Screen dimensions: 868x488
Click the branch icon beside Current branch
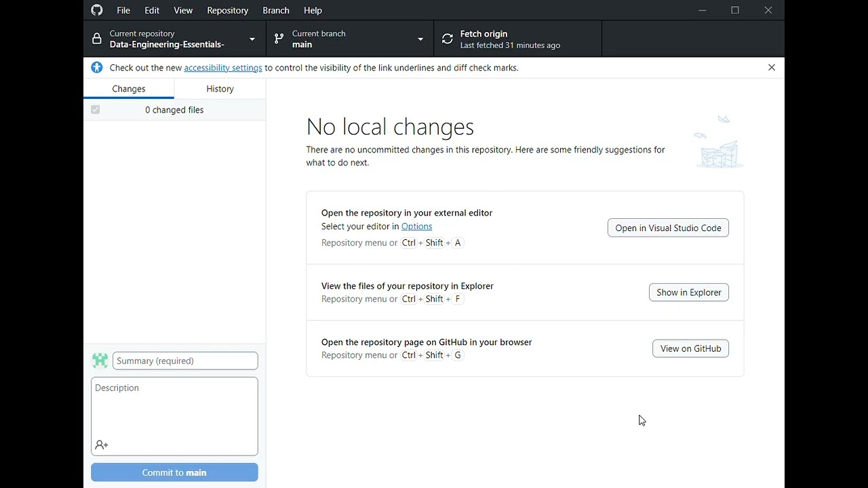(279, 39)
